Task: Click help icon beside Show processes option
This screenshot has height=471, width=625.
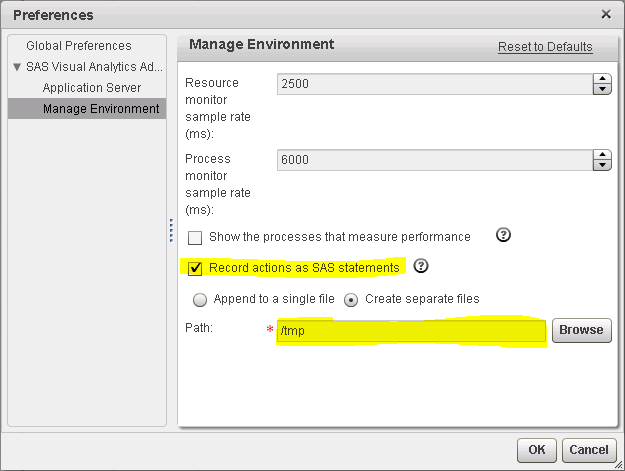Action: point(504,236)
